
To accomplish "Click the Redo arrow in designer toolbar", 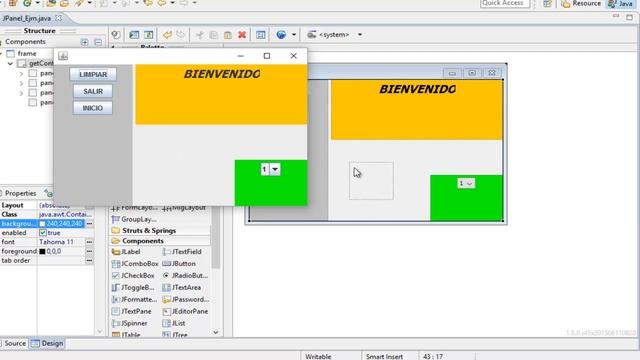I will tap(181, 35).
